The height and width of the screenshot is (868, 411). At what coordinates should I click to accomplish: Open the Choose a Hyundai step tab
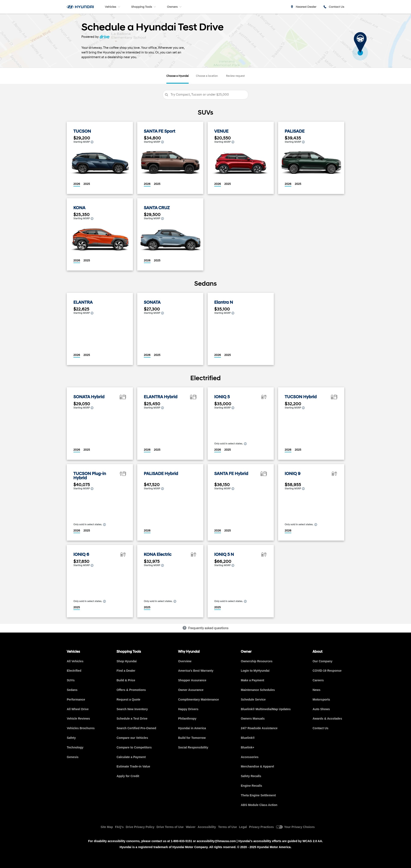click(x=177, y=76)
